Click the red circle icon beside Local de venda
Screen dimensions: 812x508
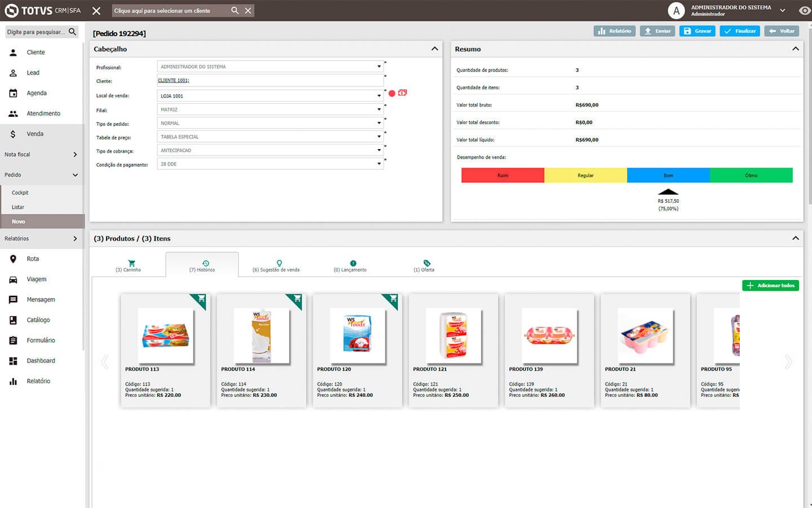[392, 93]
